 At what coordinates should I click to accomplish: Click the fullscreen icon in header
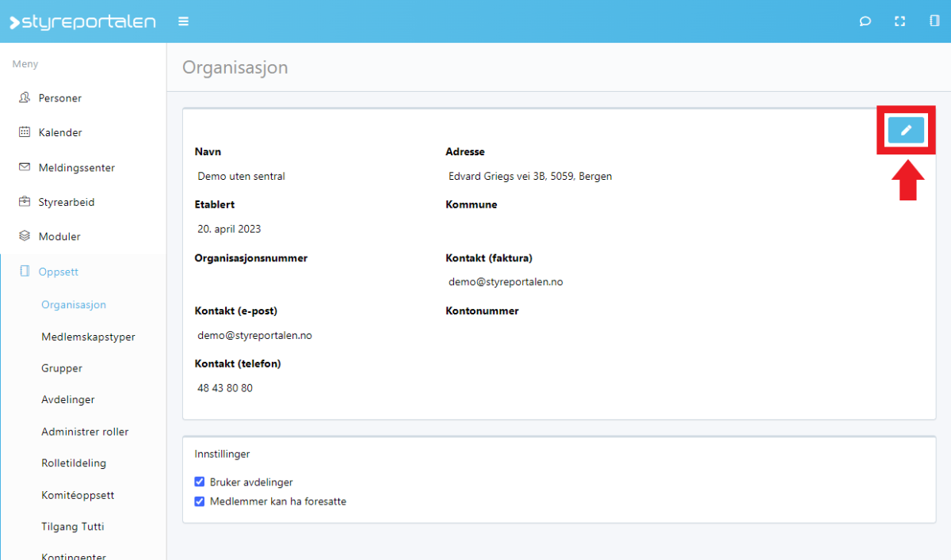[899, 21]
